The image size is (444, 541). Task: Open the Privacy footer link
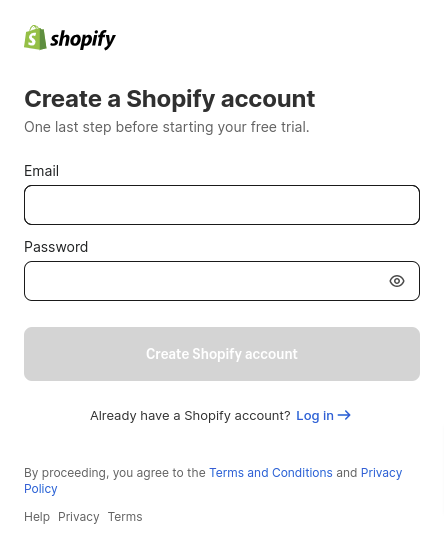coord(79,517)
